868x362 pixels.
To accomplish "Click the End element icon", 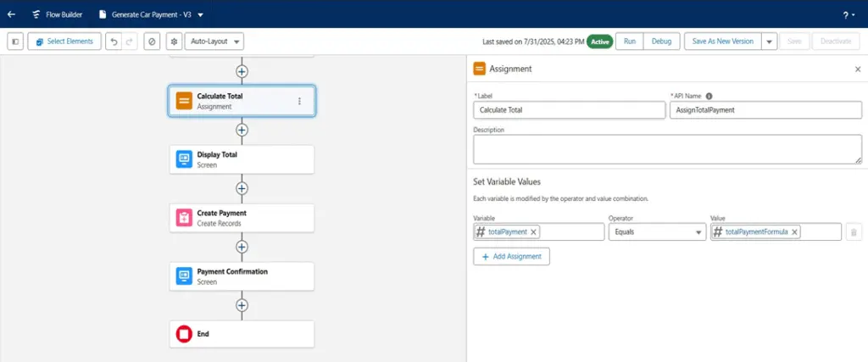I will click(184, 334).
